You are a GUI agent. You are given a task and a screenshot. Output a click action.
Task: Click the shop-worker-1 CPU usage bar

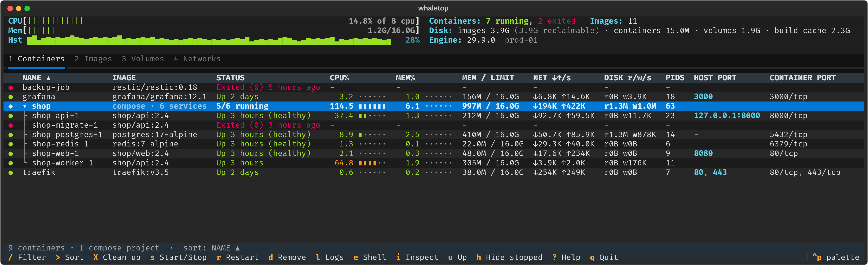[x=372, y=163]
